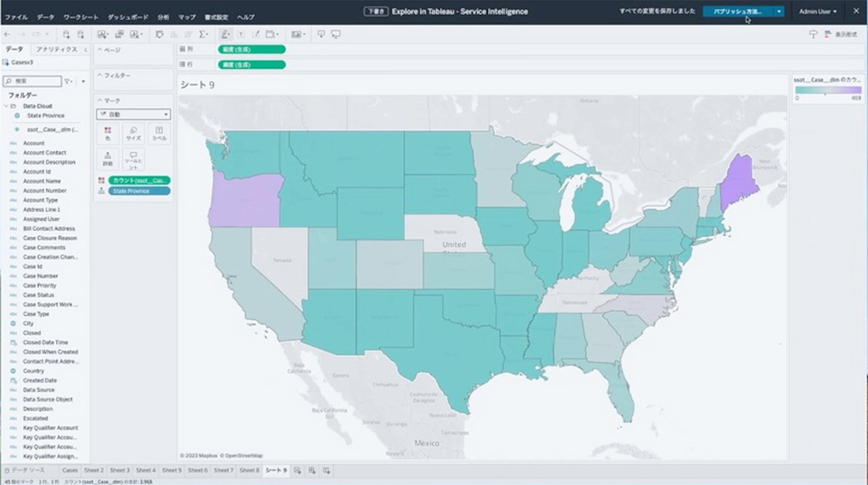Viewport: 868px width, 485px height.
Task: Open the 書式設定 (Format) menu
Action: pyautogui.click(x=216, y=17)
